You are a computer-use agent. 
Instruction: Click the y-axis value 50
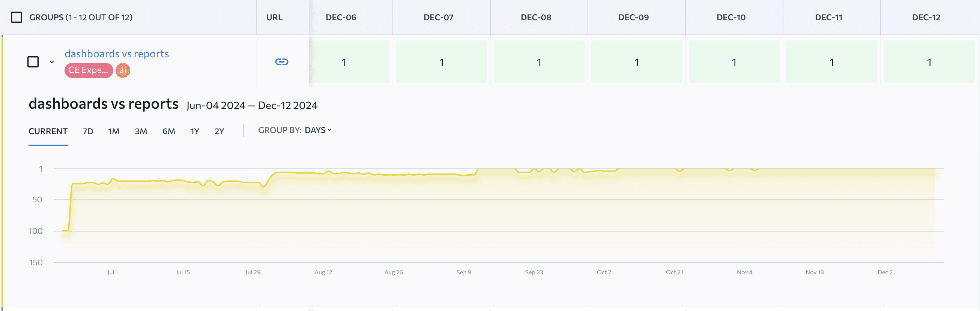pos(37,200)
